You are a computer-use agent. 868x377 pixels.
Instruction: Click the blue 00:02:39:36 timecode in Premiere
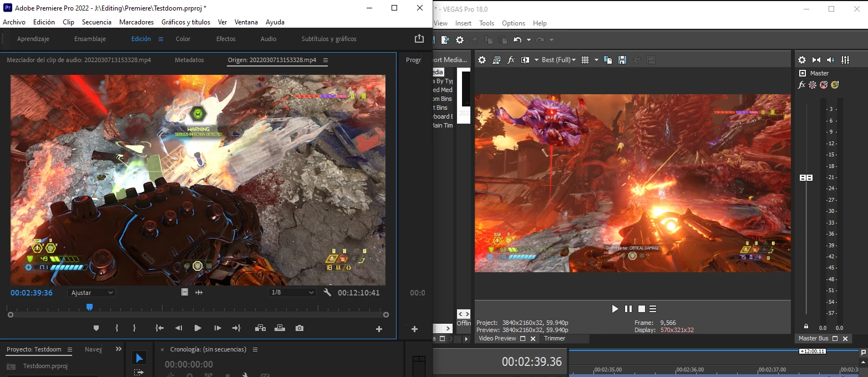[x=32, y=293]
